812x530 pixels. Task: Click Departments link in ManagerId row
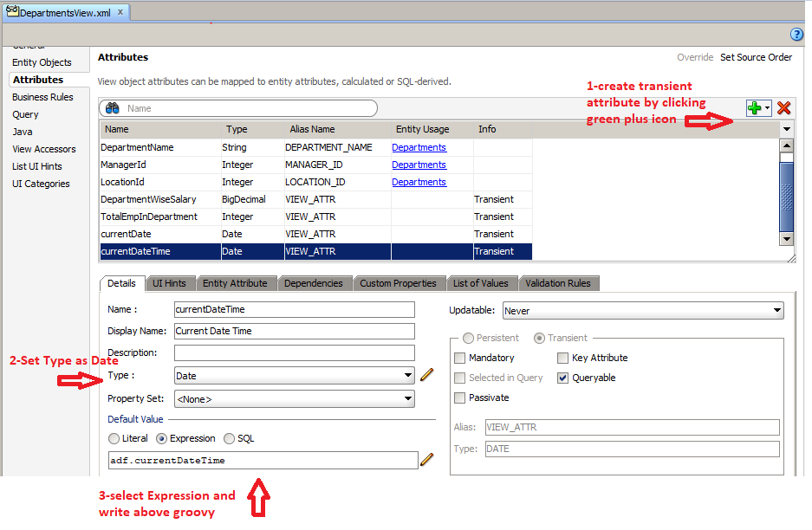tap(419, 165)
